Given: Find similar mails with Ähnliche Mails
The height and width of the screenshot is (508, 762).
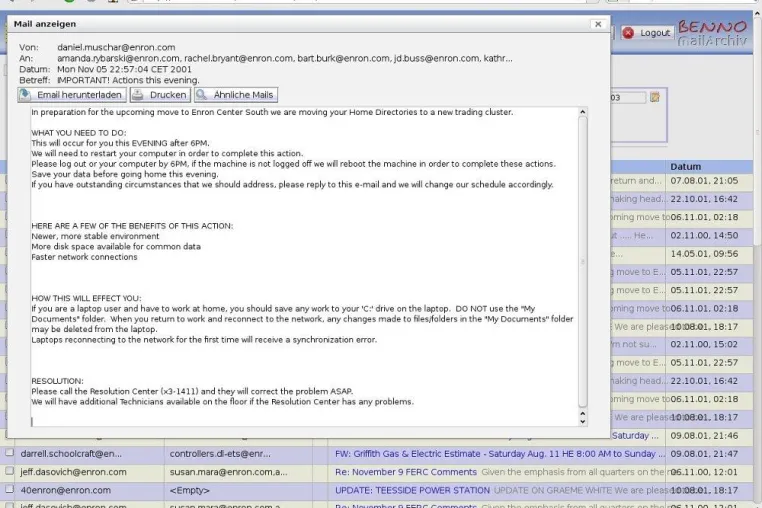Looking at the screenshot, I should click(236, 95).
